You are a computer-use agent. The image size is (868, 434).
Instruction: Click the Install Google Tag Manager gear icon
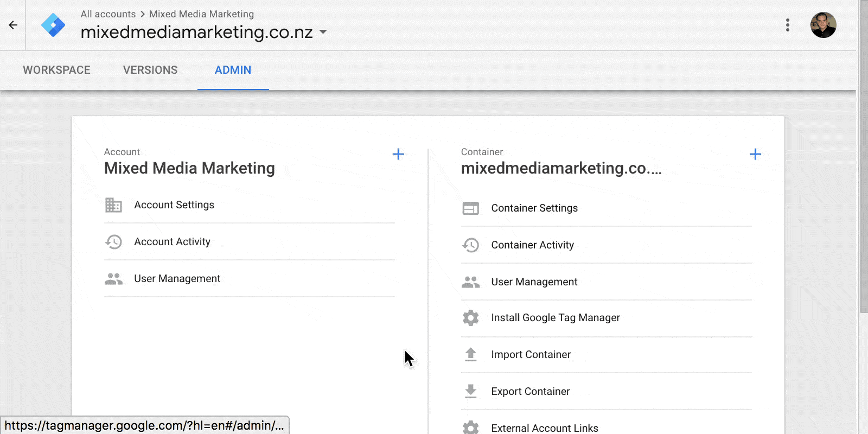pyautogui.click(x=470, y=318)
